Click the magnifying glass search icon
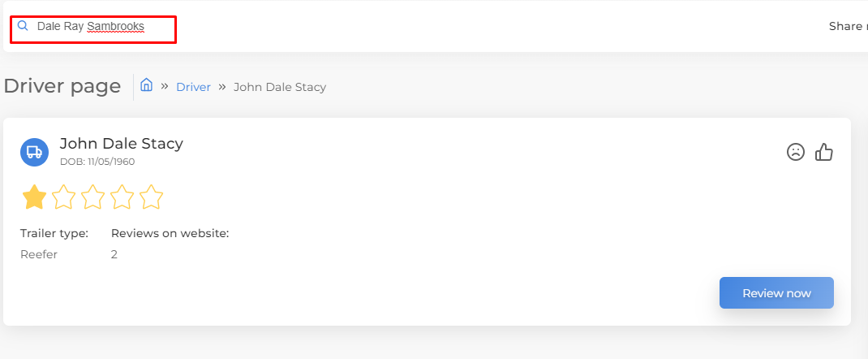 coord(23,25)
